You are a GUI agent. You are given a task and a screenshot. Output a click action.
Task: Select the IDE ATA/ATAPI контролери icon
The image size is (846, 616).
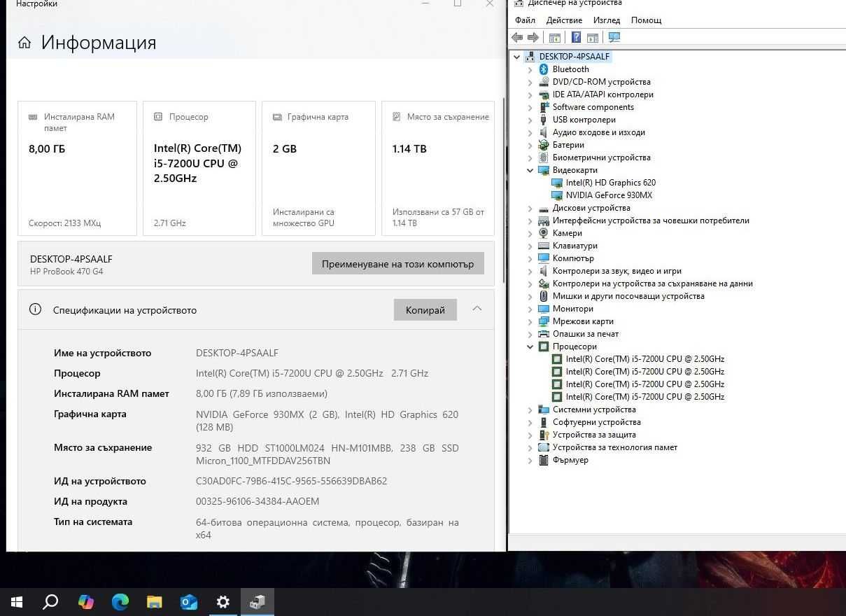point(544,94)
